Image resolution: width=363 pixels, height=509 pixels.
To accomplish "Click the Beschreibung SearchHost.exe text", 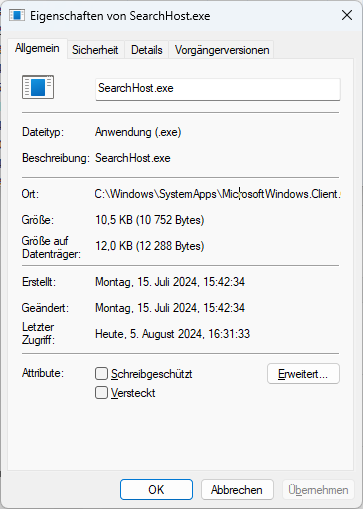I will 133,158.
